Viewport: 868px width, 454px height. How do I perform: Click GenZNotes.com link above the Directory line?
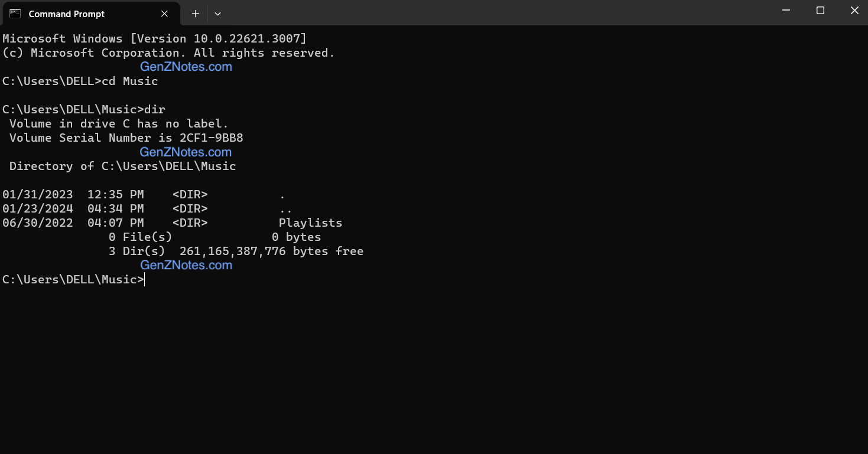[x=186, y=152]
